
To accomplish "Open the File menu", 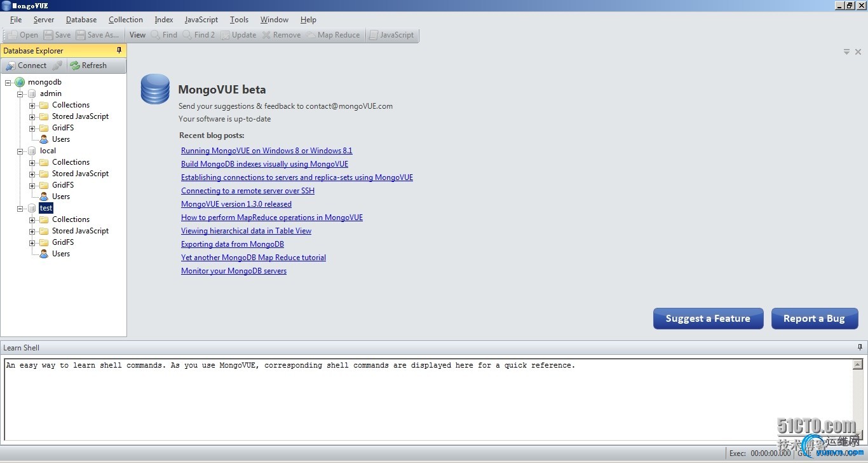I will (x=16, y=20).
